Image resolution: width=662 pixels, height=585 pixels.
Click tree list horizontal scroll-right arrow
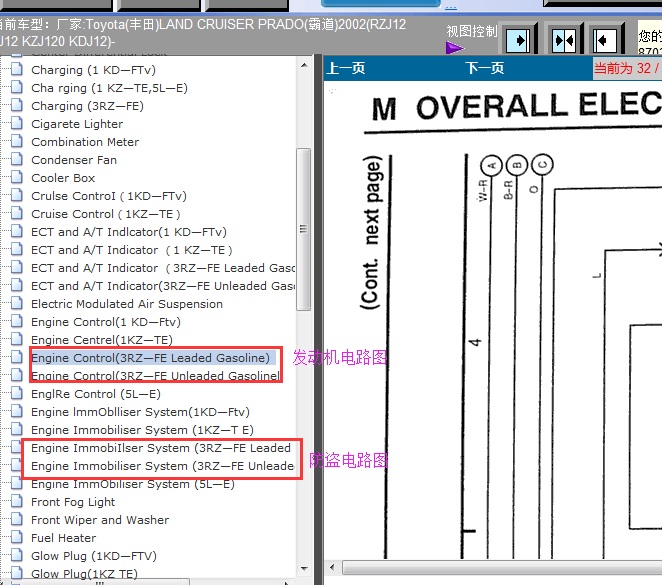coord(287,582)
